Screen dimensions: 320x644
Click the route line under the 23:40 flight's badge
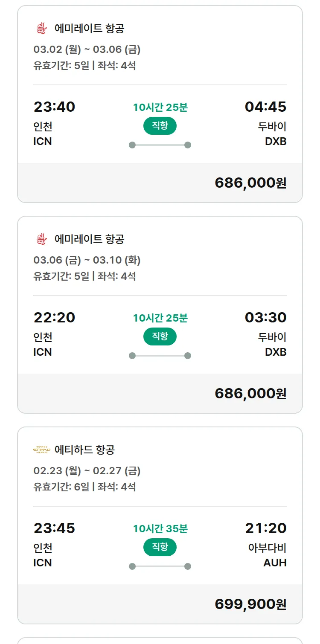tap(160, 145)
